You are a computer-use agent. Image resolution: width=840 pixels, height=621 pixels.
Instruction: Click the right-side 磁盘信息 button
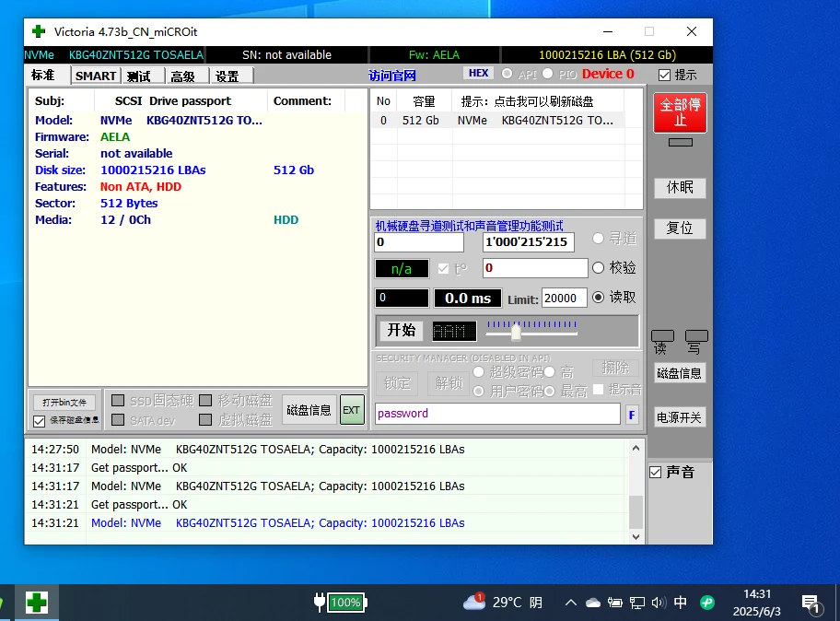point(680,373)
